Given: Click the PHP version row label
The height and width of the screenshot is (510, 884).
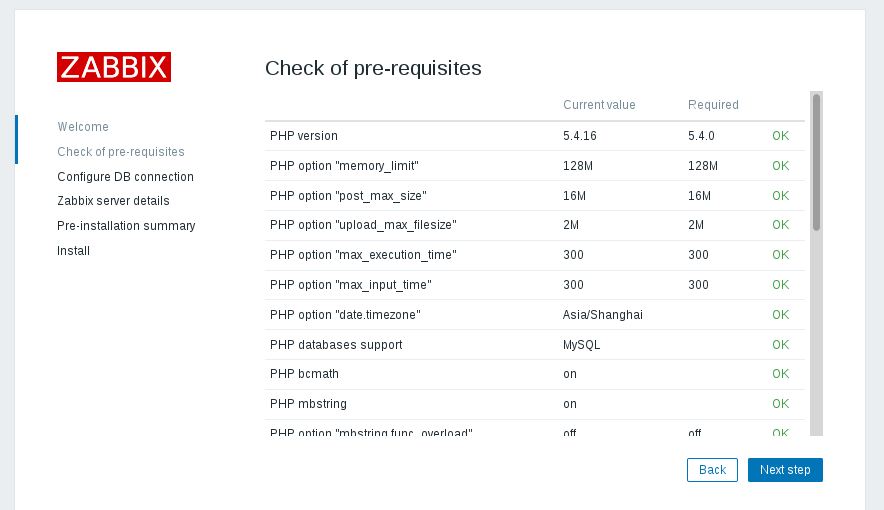Looking at the screenshot, I should pyautogui.click(x=304, y=136).
